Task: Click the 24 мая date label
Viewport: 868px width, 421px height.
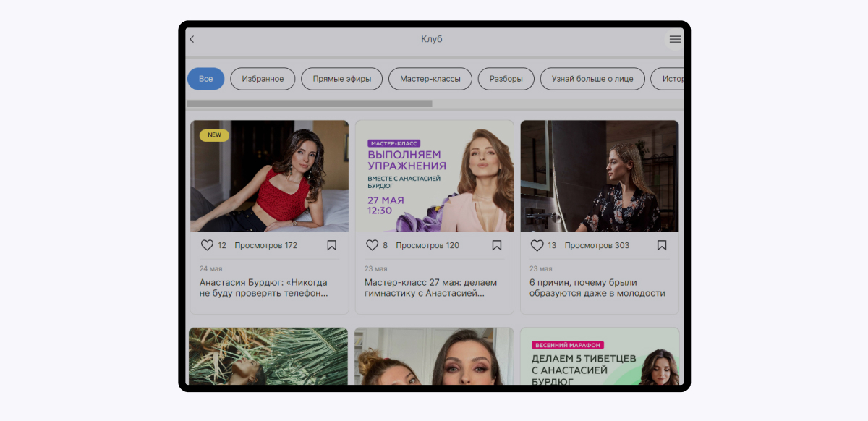Action: pyautogui.click(x=209, y=268)
